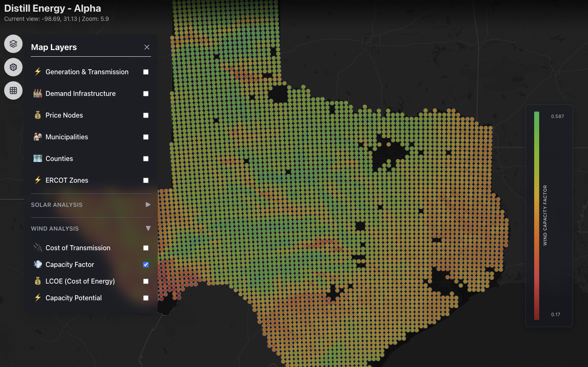Enable the Capacity Potential checkbox
Screen dimensions: 588x367
click(x=146, y=298)
